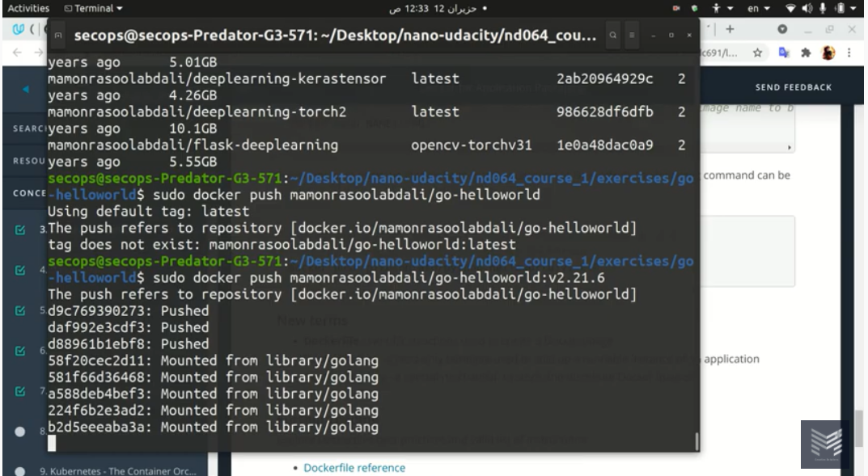Click the text 'mamonrasoolabdali/deeplearning-kerastensor'
The image size is (868, 476).
click(217, 79)
